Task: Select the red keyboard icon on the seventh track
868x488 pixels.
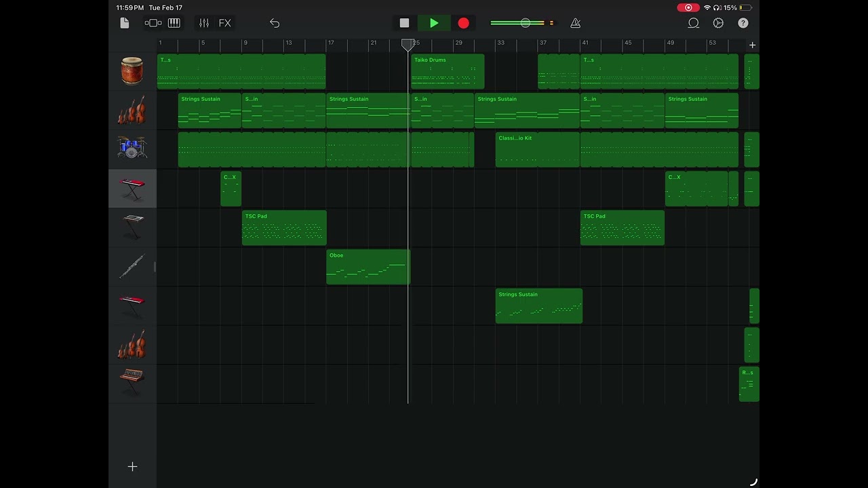Action: point(132,306)
